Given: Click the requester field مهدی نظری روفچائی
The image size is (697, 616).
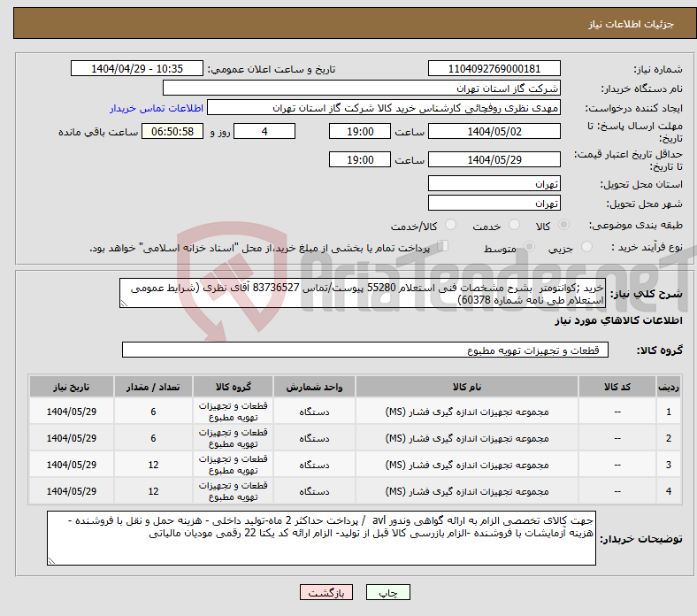Looking at the screenshot, I should pyautogui.click(x=384, y=108).
